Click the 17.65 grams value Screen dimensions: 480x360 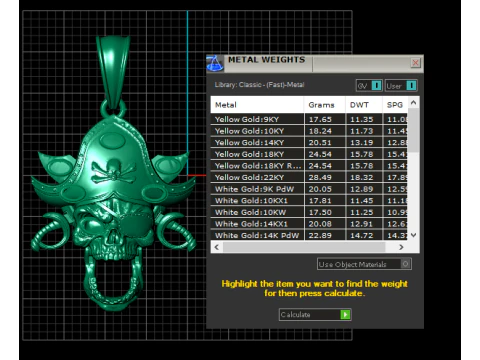[320, 119]
